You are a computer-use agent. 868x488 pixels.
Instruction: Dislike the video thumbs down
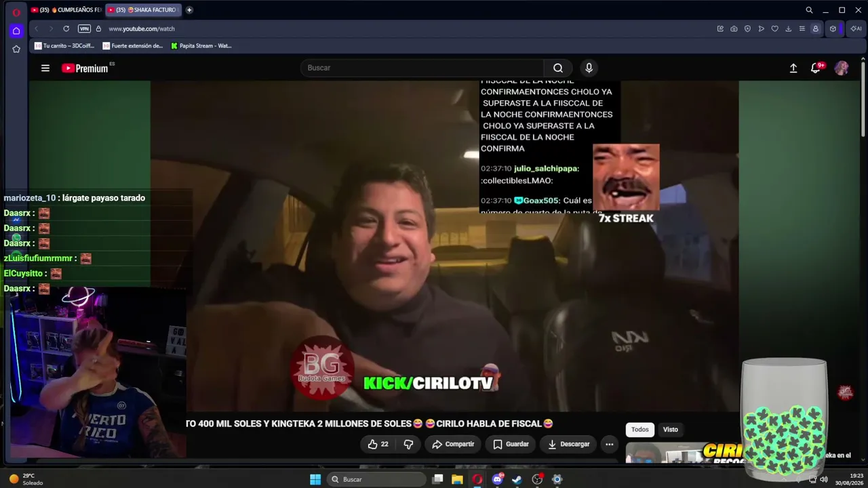click(x=408, y=444)
